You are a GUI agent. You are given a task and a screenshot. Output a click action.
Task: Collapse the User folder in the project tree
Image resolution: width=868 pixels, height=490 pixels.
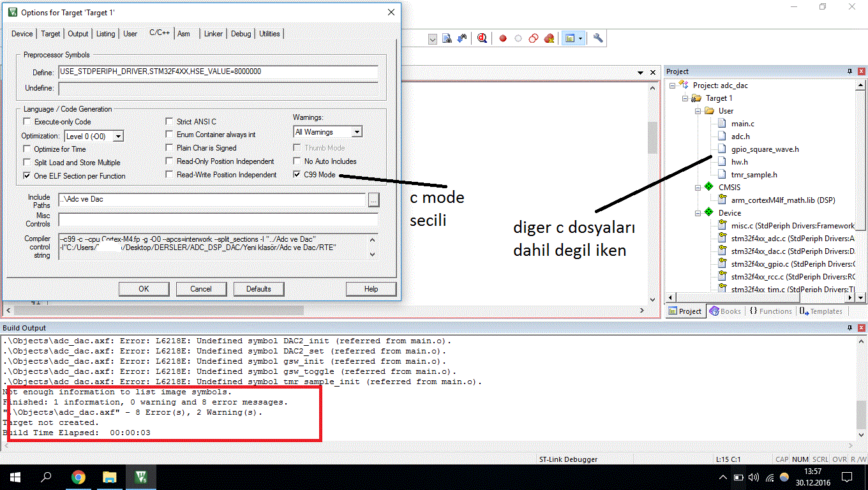(697, 110)
